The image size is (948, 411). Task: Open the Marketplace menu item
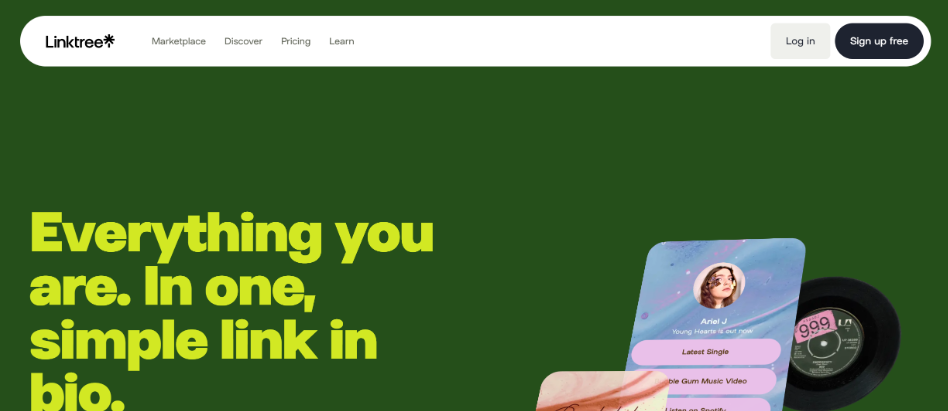click(x=178, y=41)
